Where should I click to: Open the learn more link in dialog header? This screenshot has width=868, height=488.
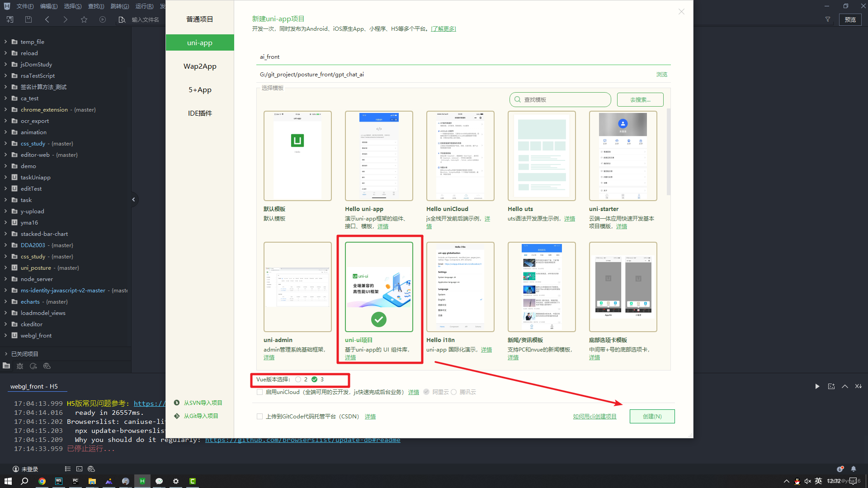443,29
